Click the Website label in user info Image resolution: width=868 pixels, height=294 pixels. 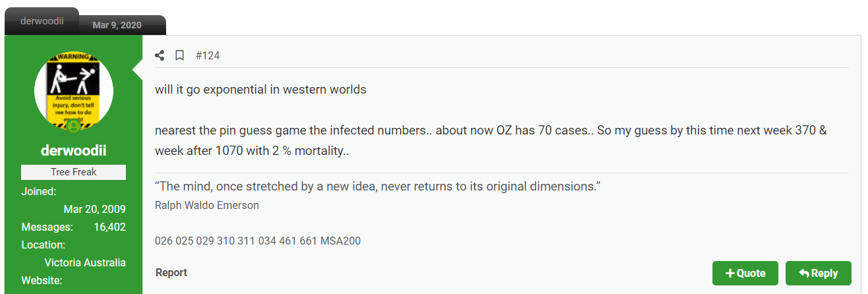point(42,280)
